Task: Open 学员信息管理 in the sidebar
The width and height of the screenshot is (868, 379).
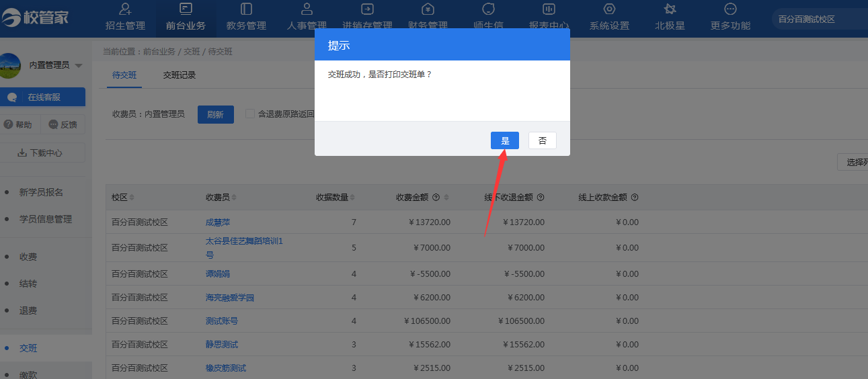Action: click(46, 219)
